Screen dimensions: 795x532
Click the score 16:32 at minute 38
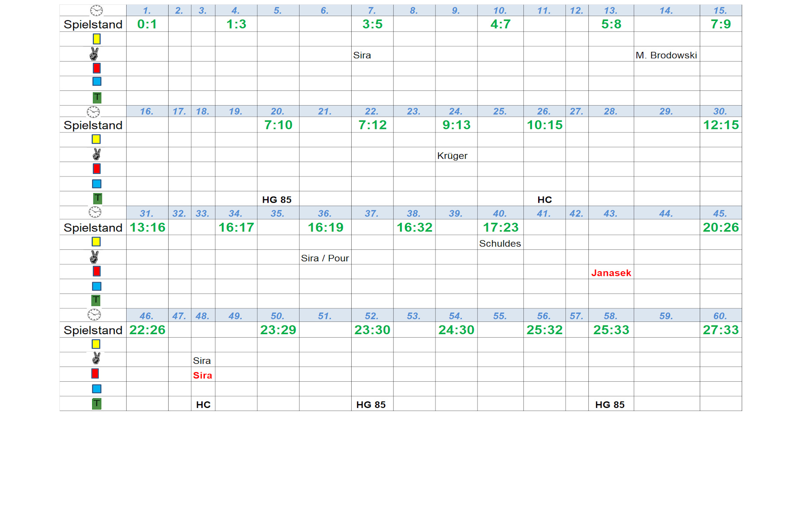[414, 227]
